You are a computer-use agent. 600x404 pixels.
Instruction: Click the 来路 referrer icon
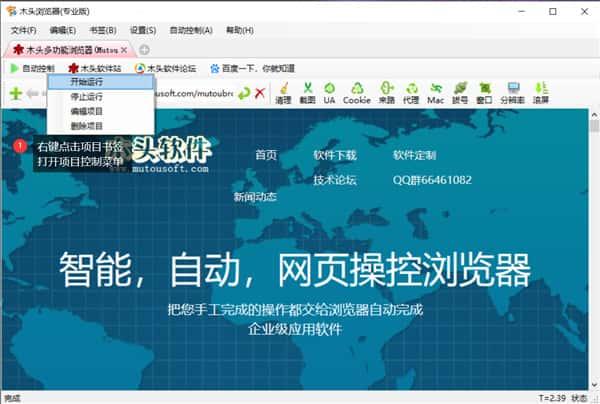(x=386, y=92)
